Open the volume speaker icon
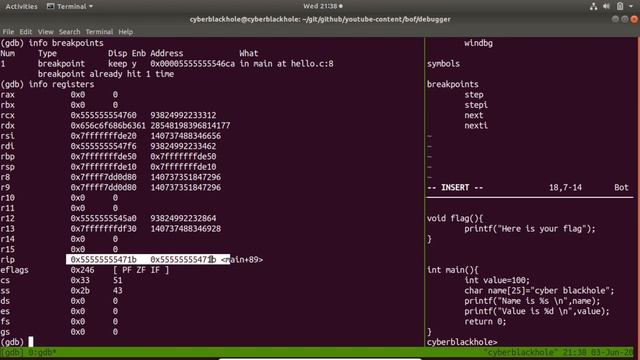The image size is (640, 360). tap(607, 6)
